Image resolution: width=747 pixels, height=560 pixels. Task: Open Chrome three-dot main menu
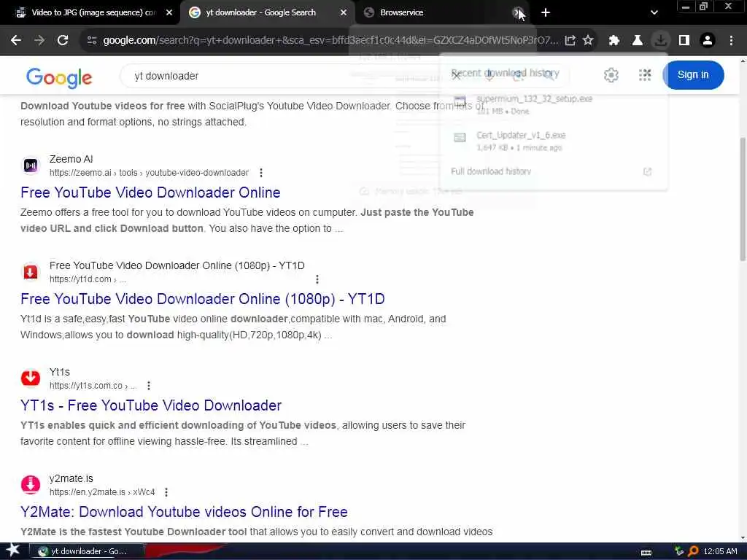(x=731, y=41)
